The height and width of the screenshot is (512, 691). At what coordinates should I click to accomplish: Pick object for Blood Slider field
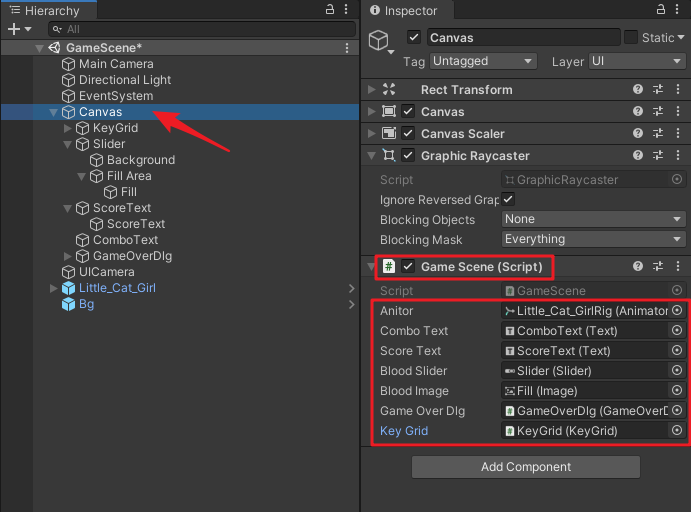(x=677, y=370)
